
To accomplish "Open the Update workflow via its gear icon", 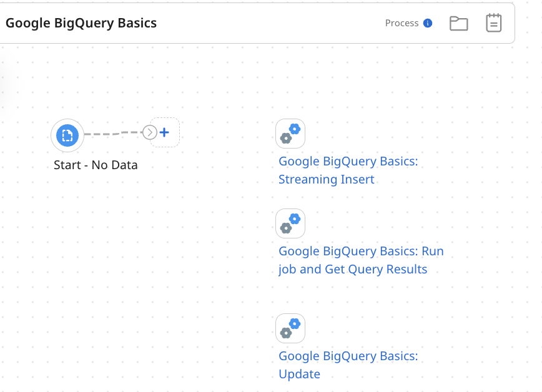I will click(290, 328).
